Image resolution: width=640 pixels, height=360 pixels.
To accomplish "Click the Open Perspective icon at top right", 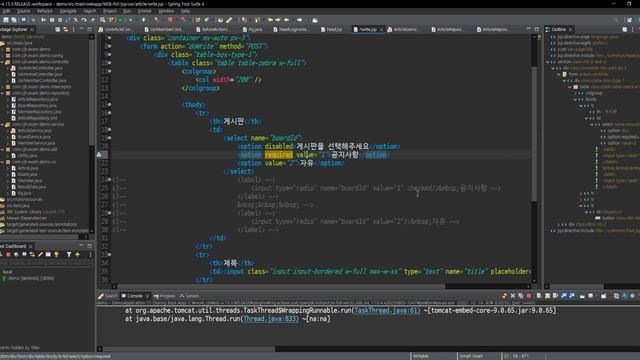I will pos(629,20).
